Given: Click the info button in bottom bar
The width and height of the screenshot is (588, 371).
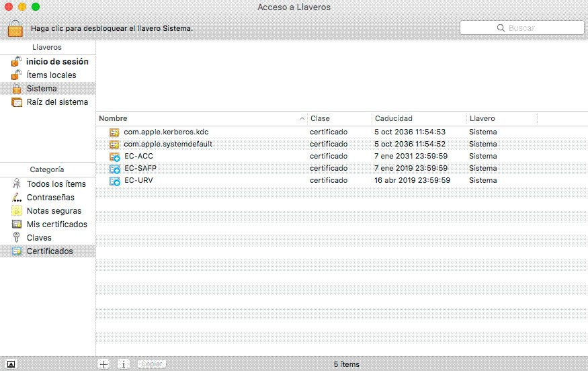Looking at the screenshot, I should [124, 364].
